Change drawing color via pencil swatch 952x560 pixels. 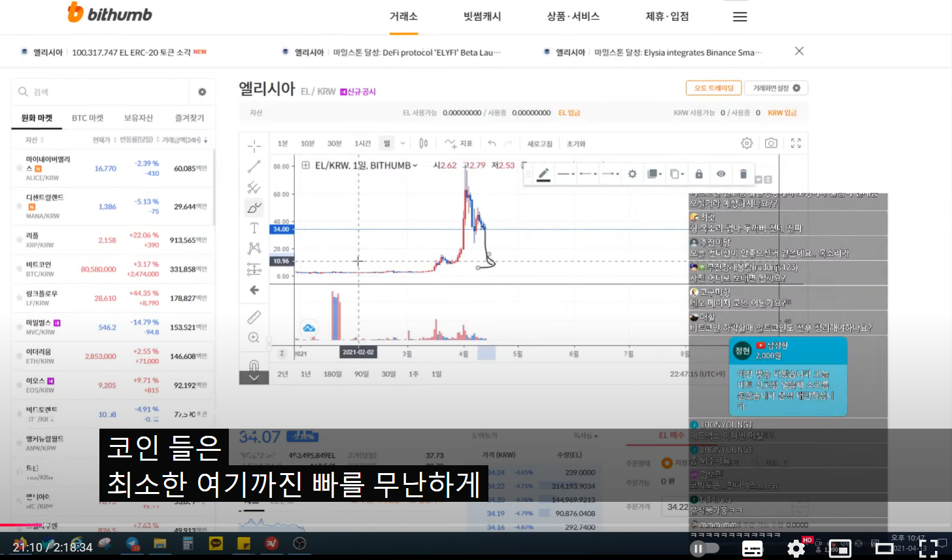(x=543, y=174)
